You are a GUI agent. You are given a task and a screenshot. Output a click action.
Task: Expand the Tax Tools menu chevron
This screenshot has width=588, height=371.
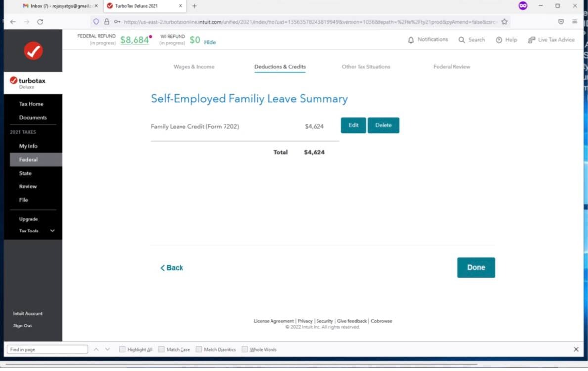click(52, 231)
